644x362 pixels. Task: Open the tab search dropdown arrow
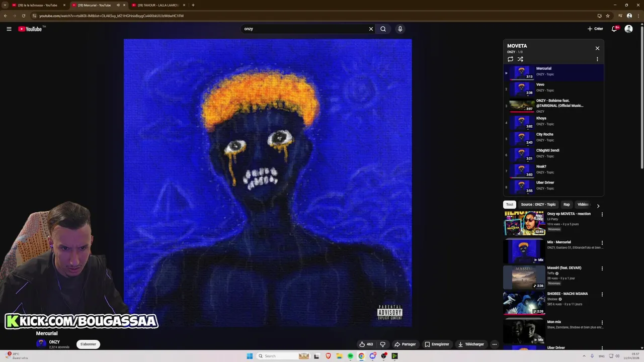[5, 5]
